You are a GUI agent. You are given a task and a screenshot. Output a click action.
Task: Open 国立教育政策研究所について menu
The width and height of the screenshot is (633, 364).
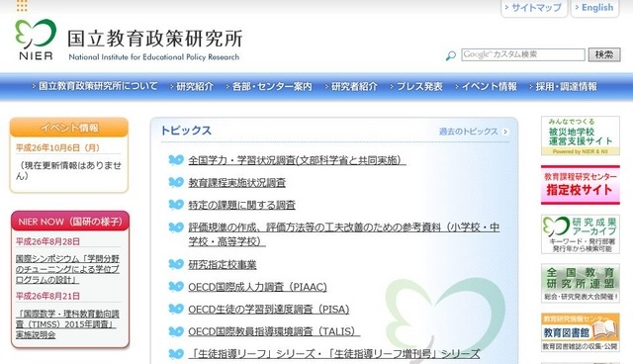click(x=95, y=86)
